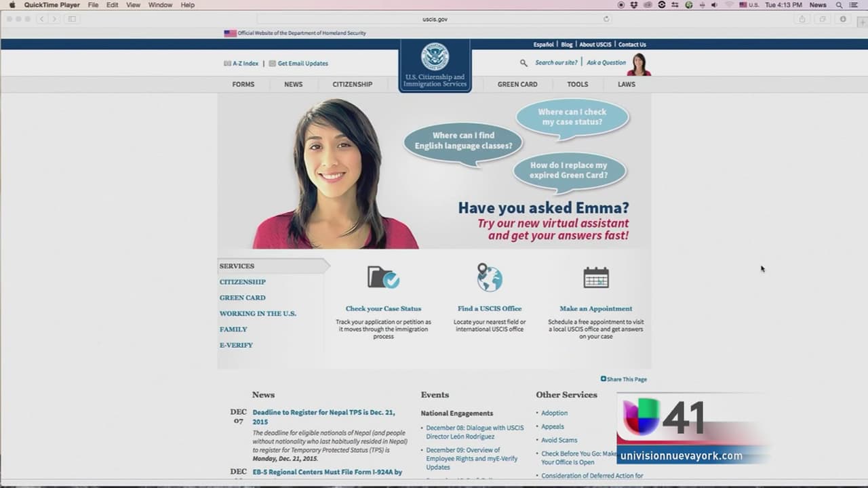Click the browser page reload icon
This screenshot has width=868, height=488.
[606, 19]
